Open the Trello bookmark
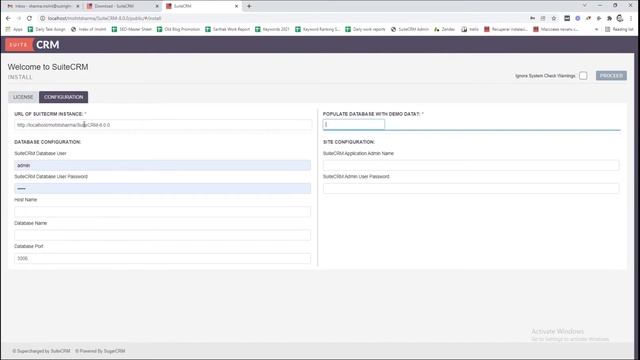Image resolution: width=640 pixels, height=360 pixels. click(470, 29)
